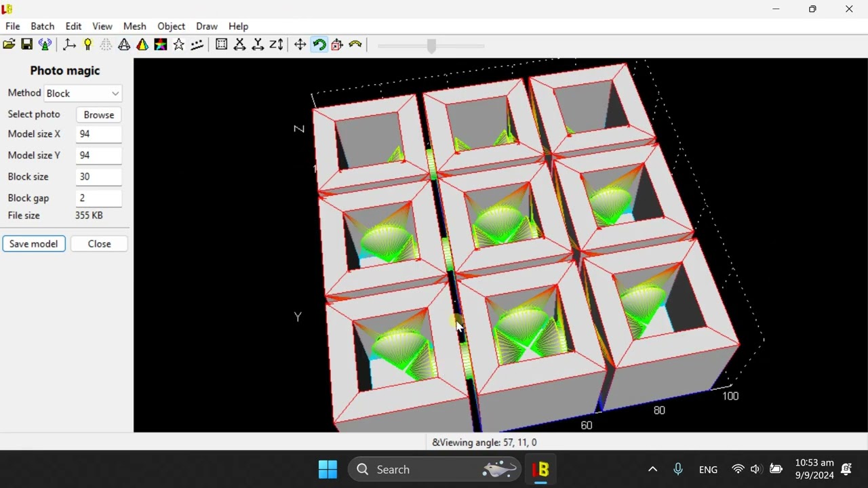Click the ENG language indicator
This screenshot has height=488, width=868.
pyautogui.click(x=708, y=470)
